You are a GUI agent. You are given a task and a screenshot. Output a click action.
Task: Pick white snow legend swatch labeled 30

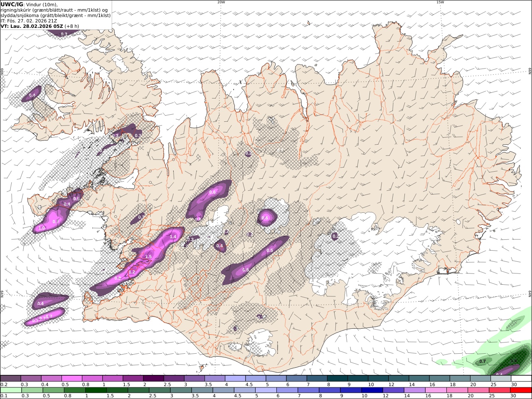coord(522,379)
